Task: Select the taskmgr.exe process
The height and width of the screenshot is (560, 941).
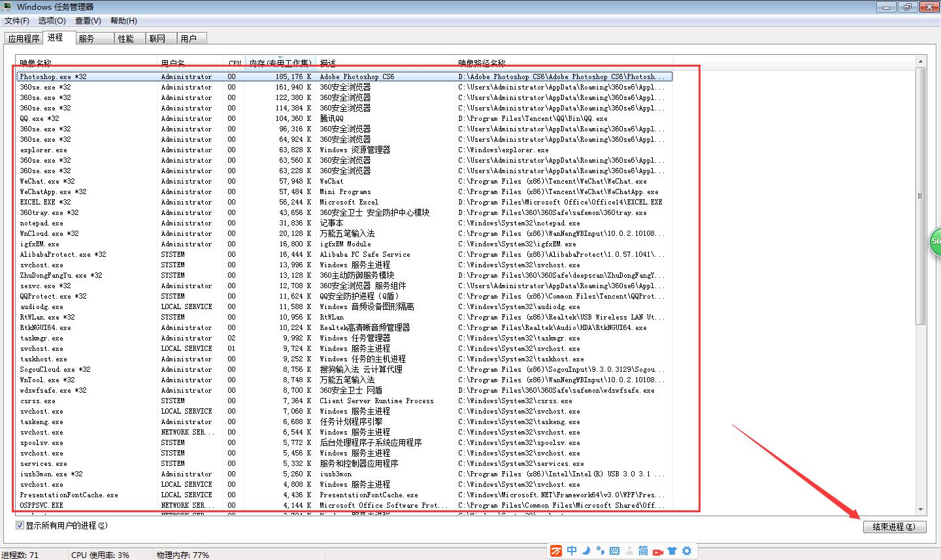Action: coord(344,338)
